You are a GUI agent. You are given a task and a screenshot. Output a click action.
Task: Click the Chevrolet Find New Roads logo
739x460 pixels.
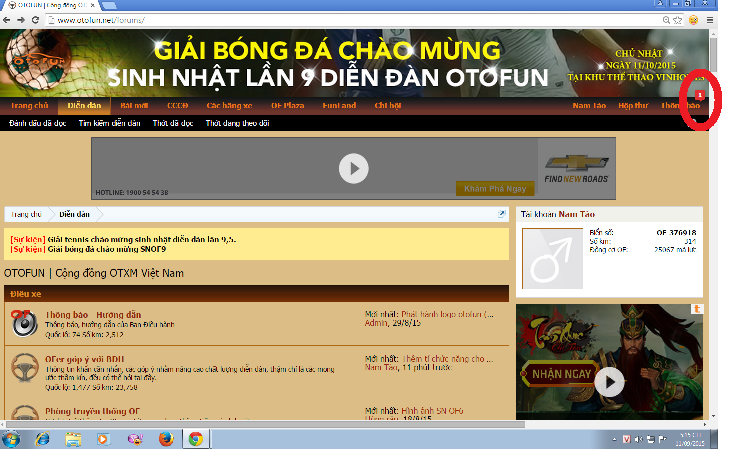point(576,170)
